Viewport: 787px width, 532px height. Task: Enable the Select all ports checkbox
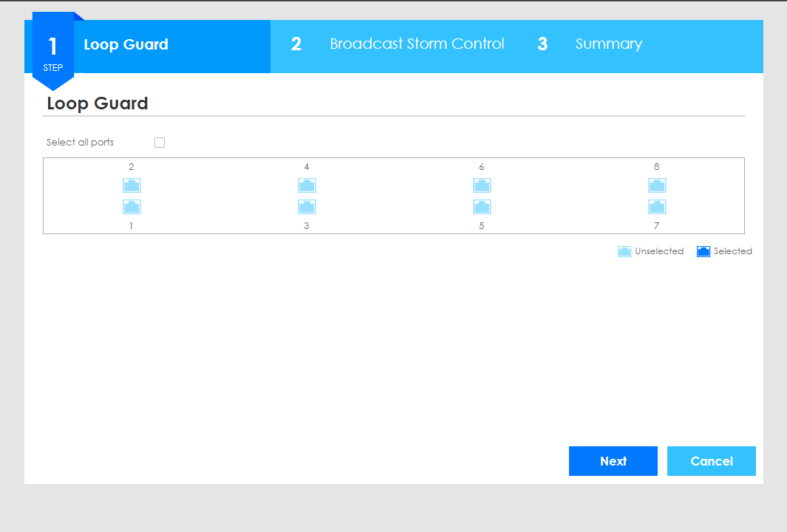[x=160, y=143]
